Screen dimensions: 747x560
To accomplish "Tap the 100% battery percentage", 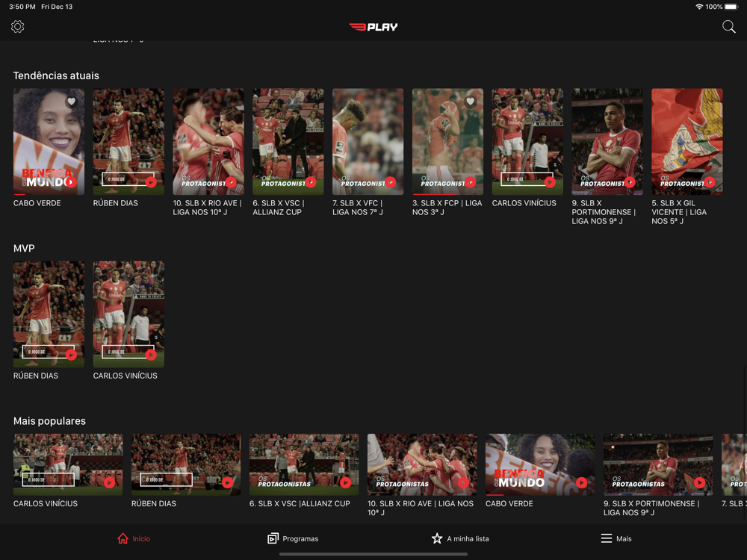I will [714, 7].
